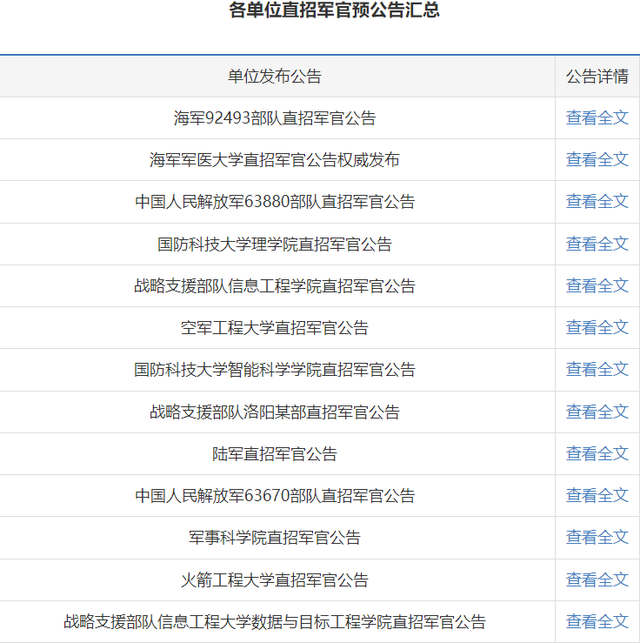Click the 单位发布公告 column header

[275, 77]
